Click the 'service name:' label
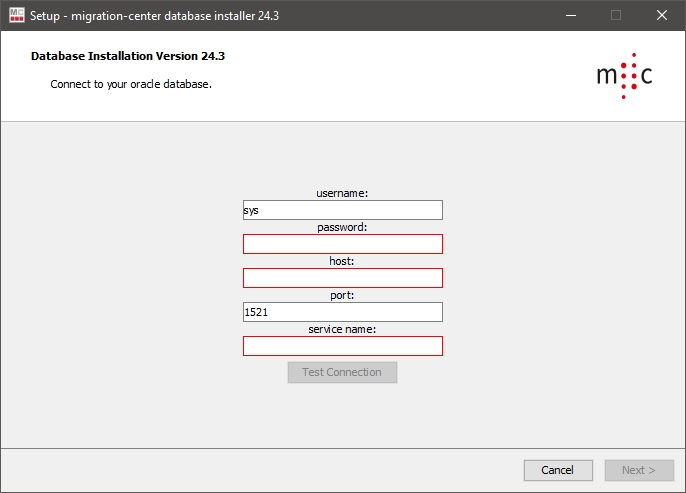This screenshot has width=686, height=493. coord(342,329)
